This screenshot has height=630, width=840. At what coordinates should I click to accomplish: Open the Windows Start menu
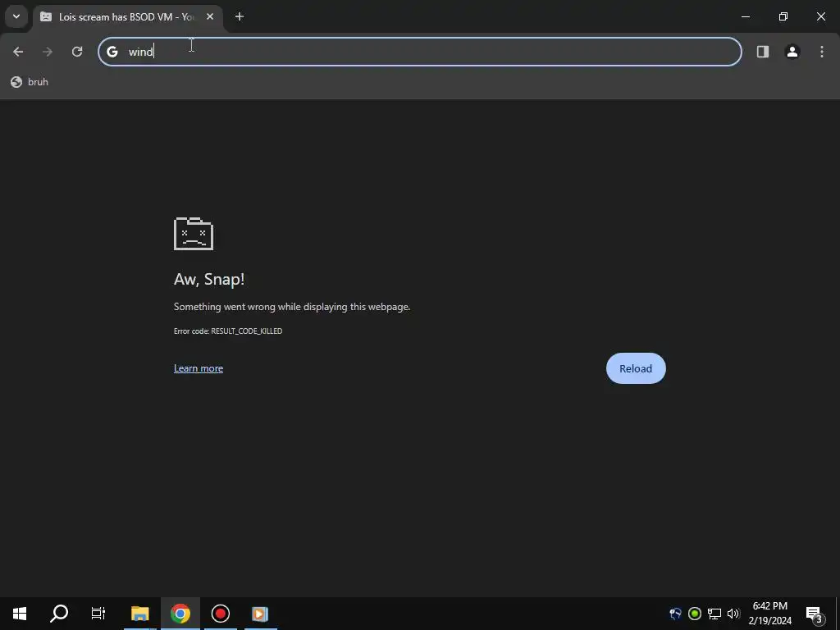pos(20,614)
